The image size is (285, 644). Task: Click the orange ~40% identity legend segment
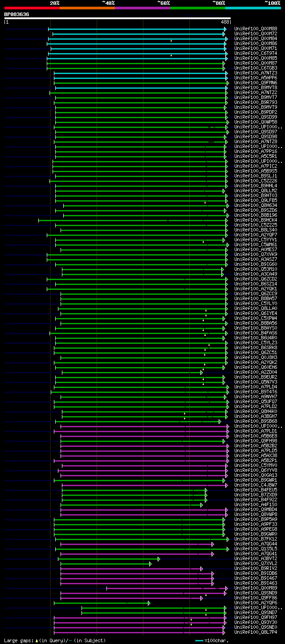tap(87, 8)
